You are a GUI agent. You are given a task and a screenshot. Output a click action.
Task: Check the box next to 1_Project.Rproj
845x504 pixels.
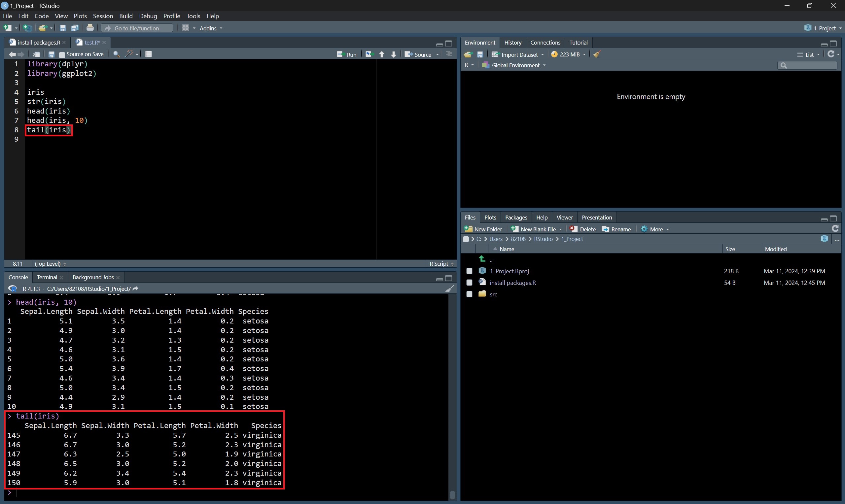[469, 271]
